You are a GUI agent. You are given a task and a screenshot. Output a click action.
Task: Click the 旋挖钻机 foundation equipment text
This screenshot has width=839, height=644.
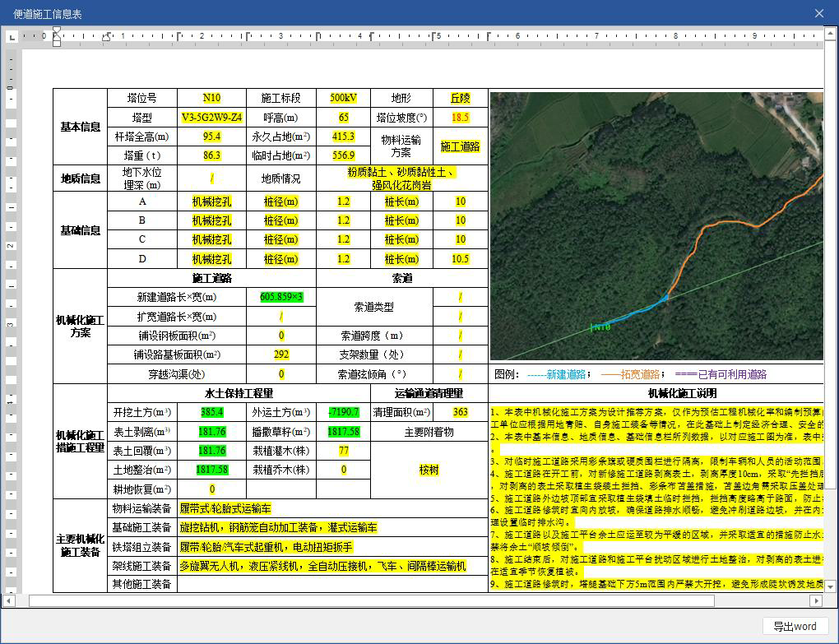[278, 528]
